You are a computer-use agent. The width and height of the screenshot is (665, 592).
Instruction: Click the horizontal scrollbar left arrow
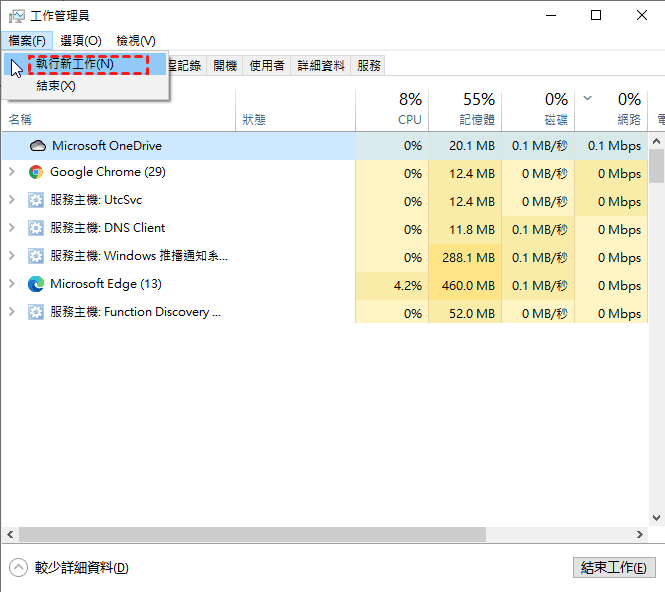pyautogui.click(x=10, y=534)
